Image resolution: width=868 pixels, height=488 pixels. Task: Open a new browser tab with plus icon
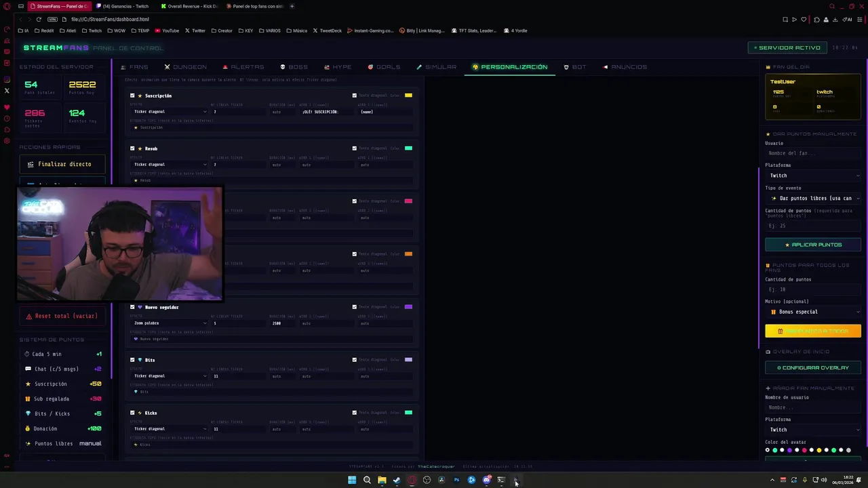tap(292, 6)
